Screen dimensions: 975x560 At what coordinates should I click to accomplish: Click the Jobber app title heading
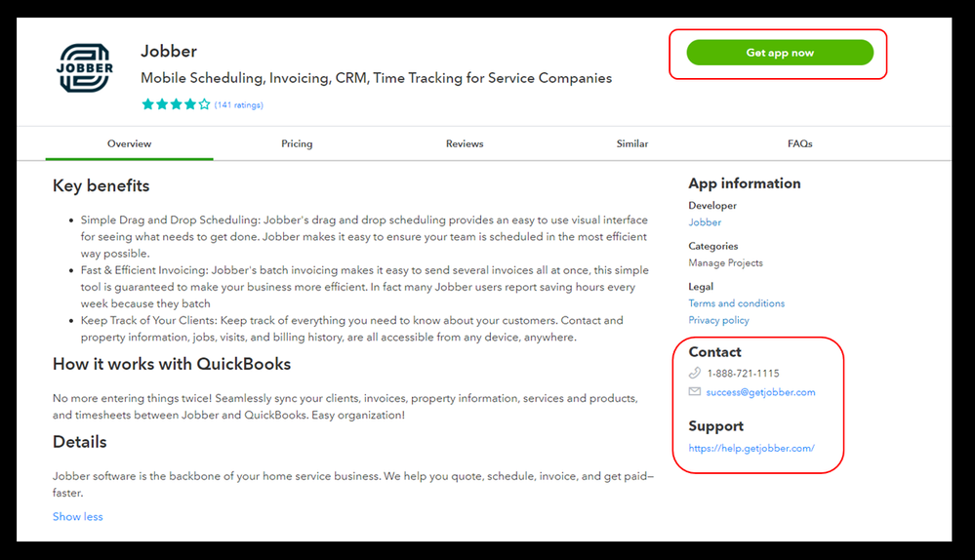pos(169,51)
